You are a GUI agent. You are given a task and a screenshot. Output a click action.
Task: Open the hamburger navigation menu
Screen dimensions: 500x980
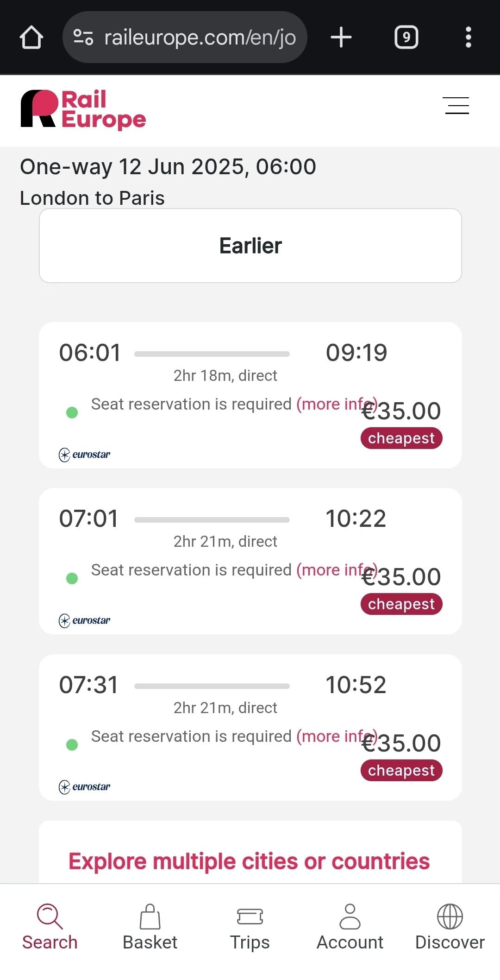(x=456, y=106)
